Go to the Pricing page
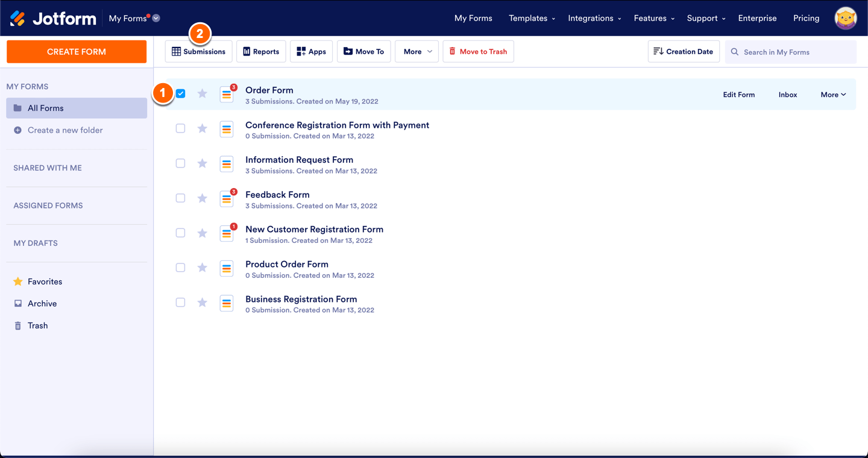This screenshot has width=868, height=458. (806, 19)
